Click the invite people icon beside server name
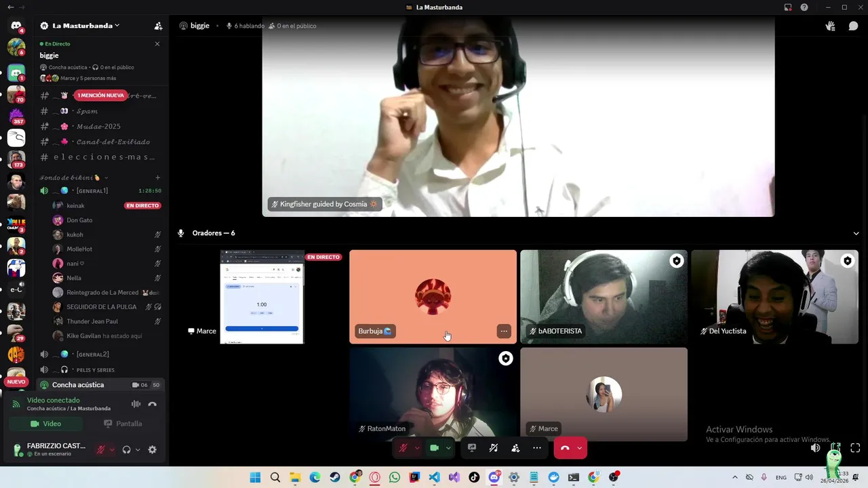The width and height of the screenshot is (868, 488). tap(158, 26)
